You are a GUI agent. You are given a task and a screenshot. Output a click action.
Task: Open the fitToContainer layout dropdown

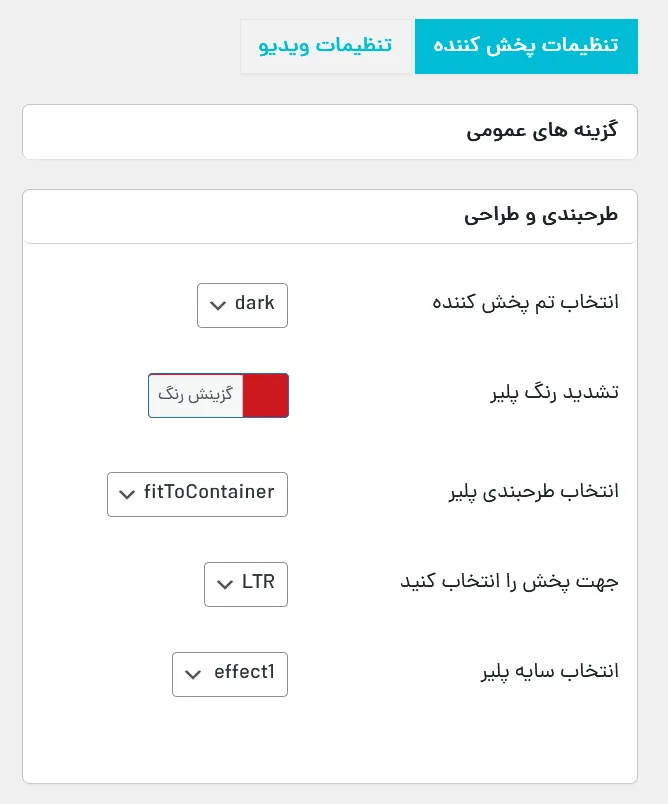(x=197, y=494)
